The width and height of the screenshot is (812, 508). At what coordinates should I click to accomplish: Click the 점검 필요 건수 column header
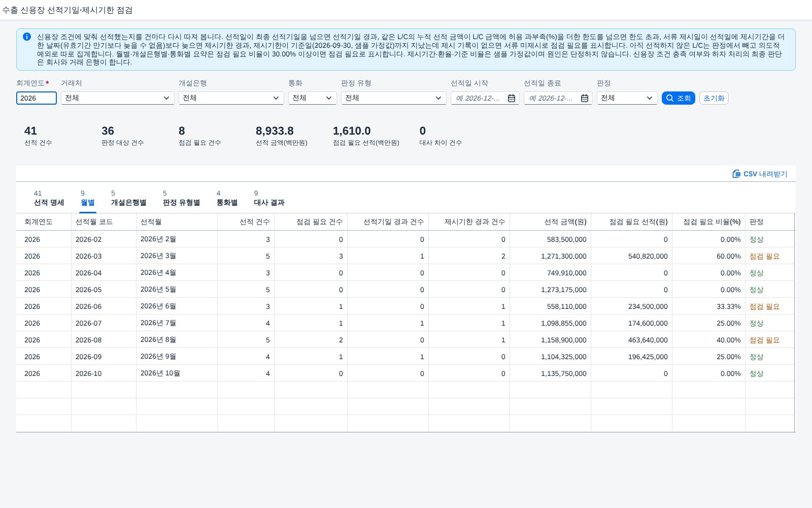[x=311, y=222]
